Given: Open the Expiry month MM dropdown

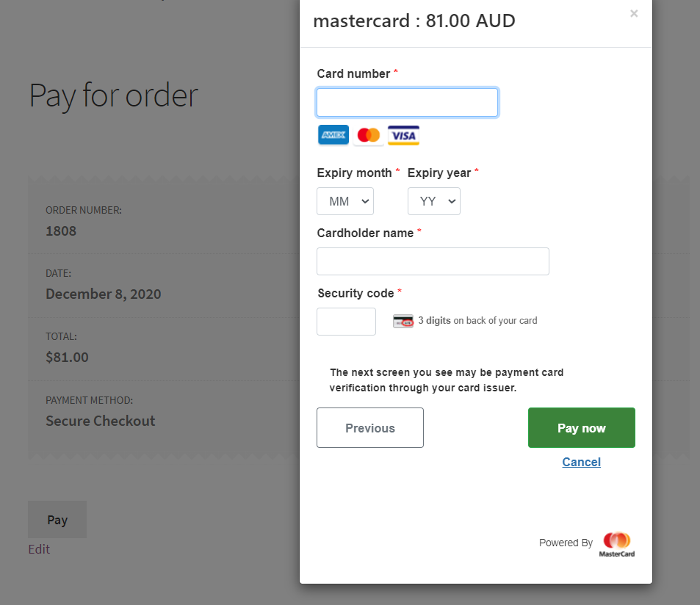Looking at the screenshot, I should (344, 200).
